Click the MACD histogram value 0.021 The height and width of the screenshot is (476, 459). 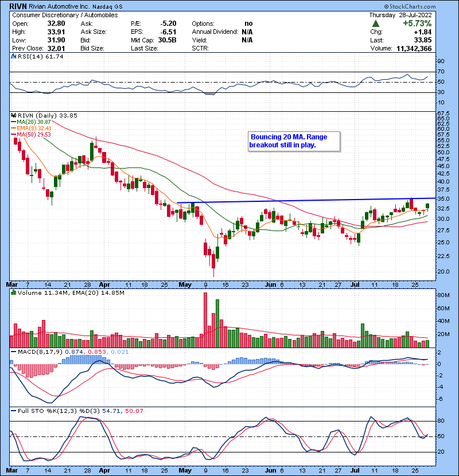pos(120,352)
